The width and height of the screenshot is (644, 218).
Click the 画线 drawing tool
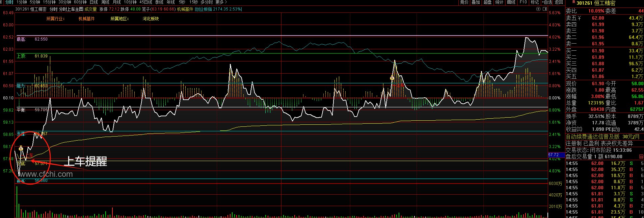(x=511, y=2)
